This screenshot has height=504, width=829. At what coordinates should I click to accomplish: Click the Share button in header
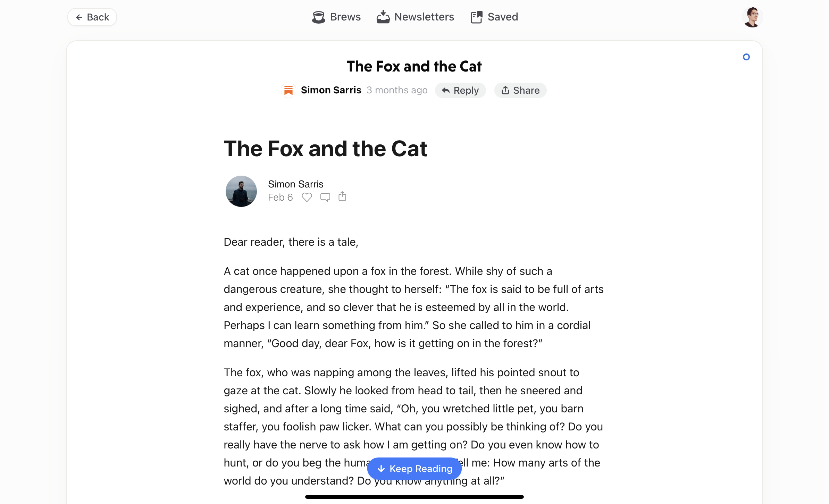tap(520, 90)
